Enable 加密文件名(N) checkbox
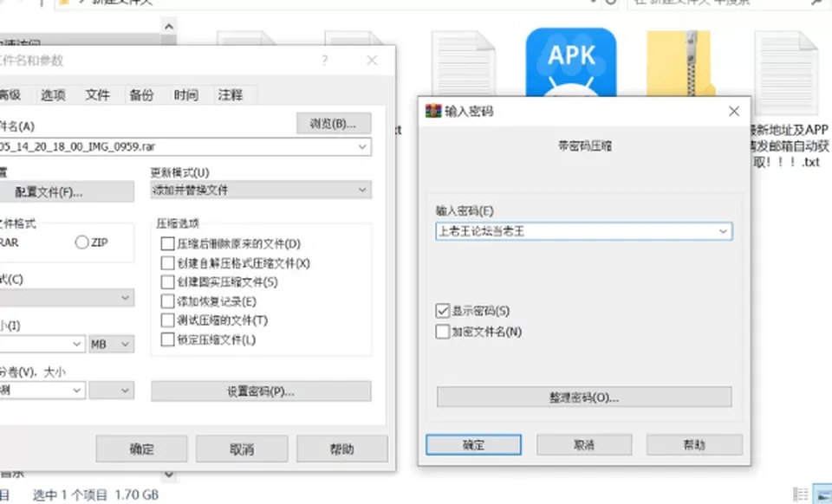 (x=443, y=332)
